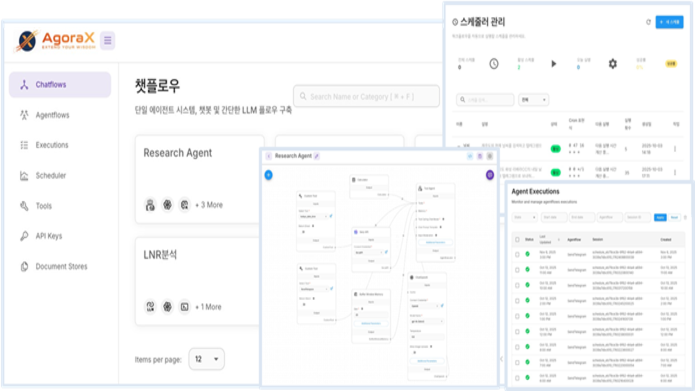Select the Calculator node on canvas
This screenshot has height=391, width=695.
click(x=369, y=186)
